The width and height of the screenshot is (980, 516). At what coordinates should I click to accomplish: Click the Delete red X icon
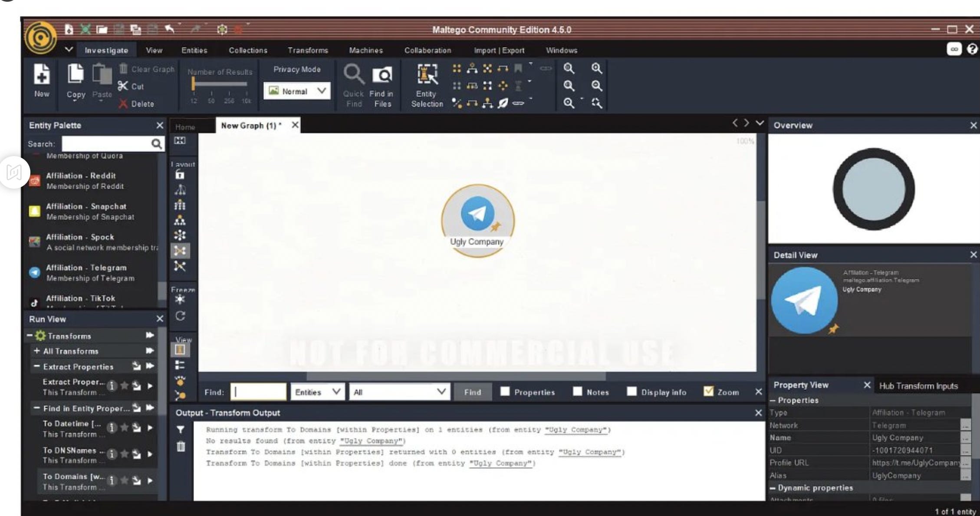point(123,104)
